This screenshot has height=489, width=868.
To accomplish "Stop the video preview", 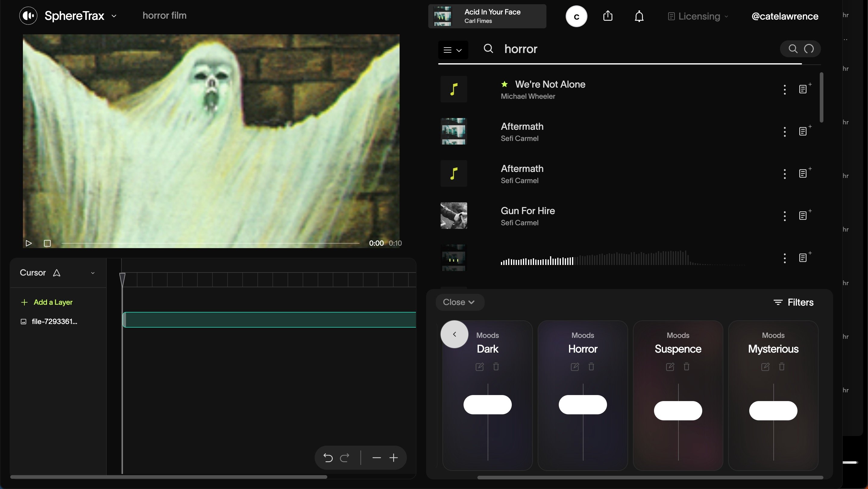I will click(47, 243).
